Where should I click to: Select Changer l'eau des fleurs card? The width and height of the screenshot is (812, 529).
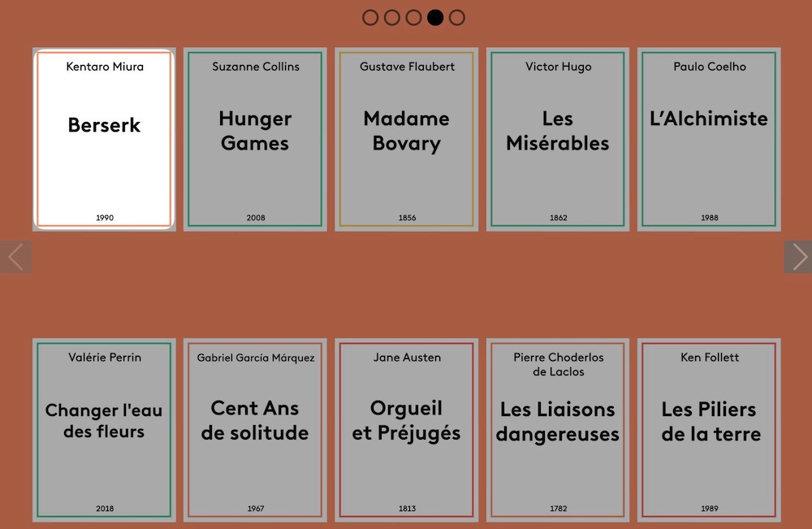pyautogui.click(x=104, y=430)
